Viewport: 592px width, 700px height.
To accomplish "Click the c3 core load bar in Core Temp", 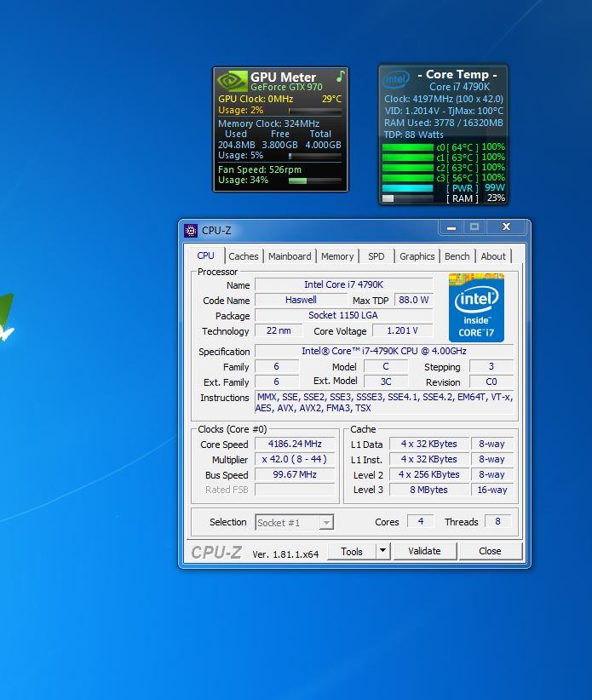I will pyautogui.click(x=408, y=178).
